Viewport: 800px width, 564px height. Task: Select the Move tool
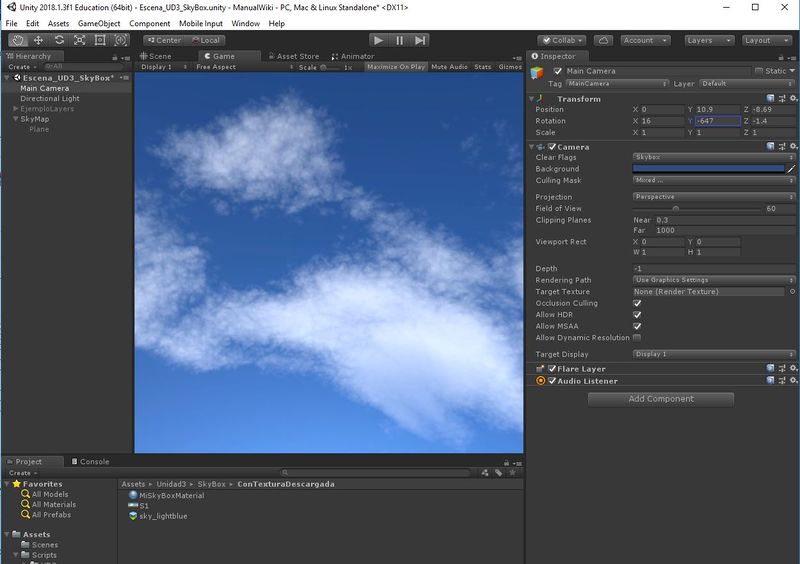click(x=38, y=40)
